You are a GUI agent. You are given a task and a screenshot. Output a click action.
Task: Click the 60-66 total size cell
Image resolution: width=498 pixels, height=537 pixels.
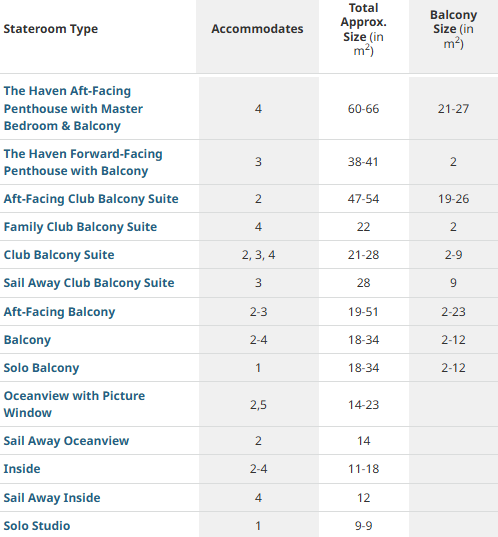[x=363, y=109]
